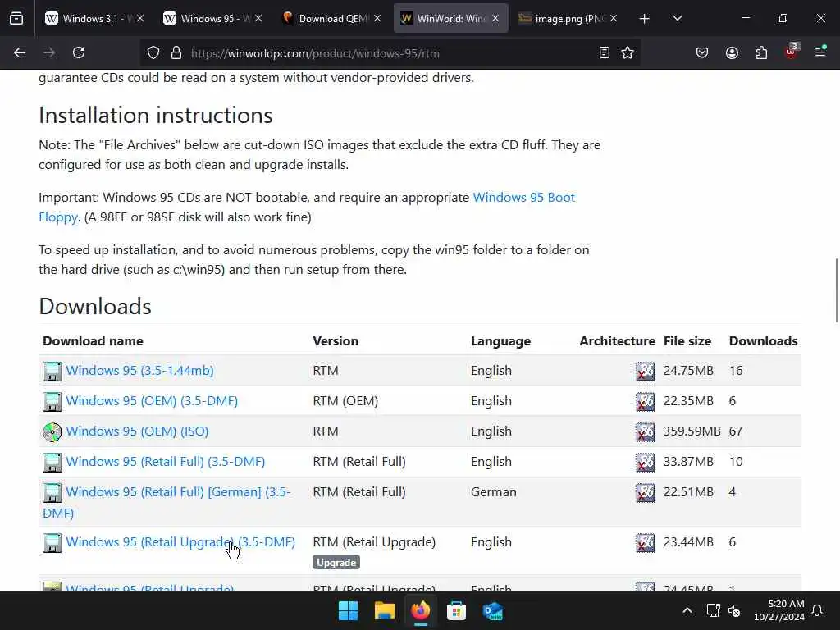Open Windows 95 (Retail Full) (3.5-DMF) link
Viewport: 840px width, 630px height.
tap(166, 461)
